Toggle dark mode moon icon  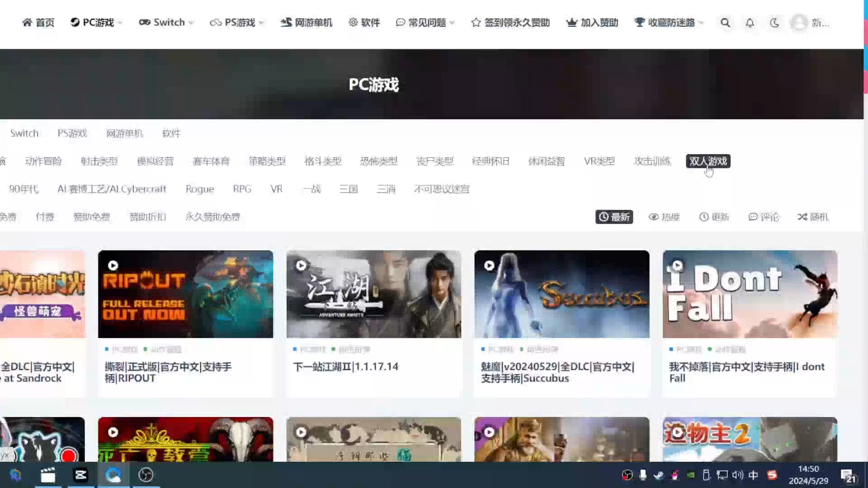click(x=774, y=23)
